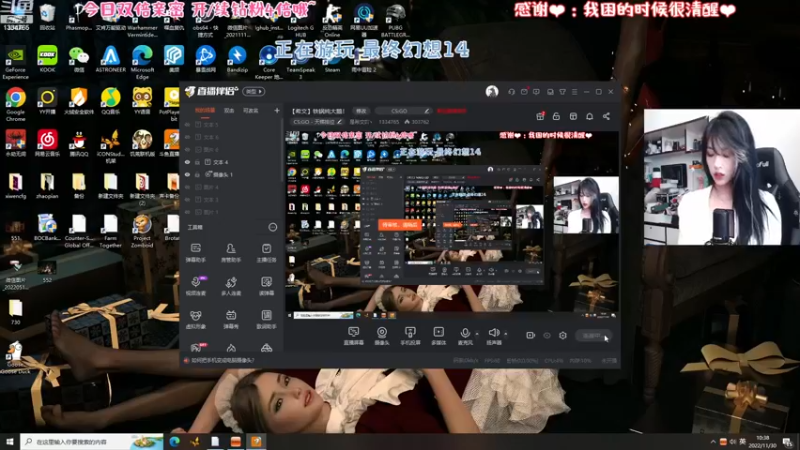Click the Windows taskbar search box
Viewport: 800px width, 450px height.
tap(92, 441)
